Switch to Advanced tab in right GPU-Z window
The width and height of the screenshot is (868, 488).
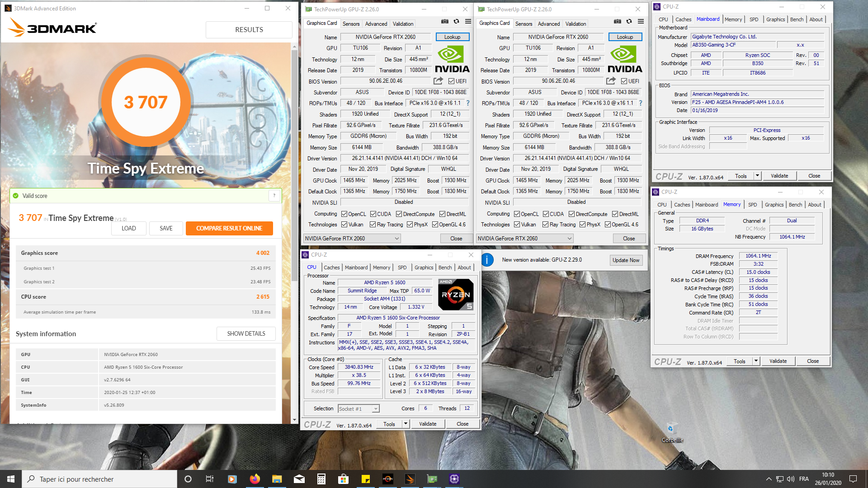click(549, 24)
